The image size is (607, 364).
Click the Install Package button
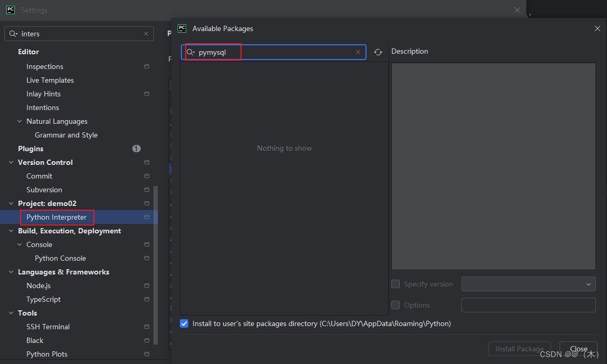coord(519,349)
